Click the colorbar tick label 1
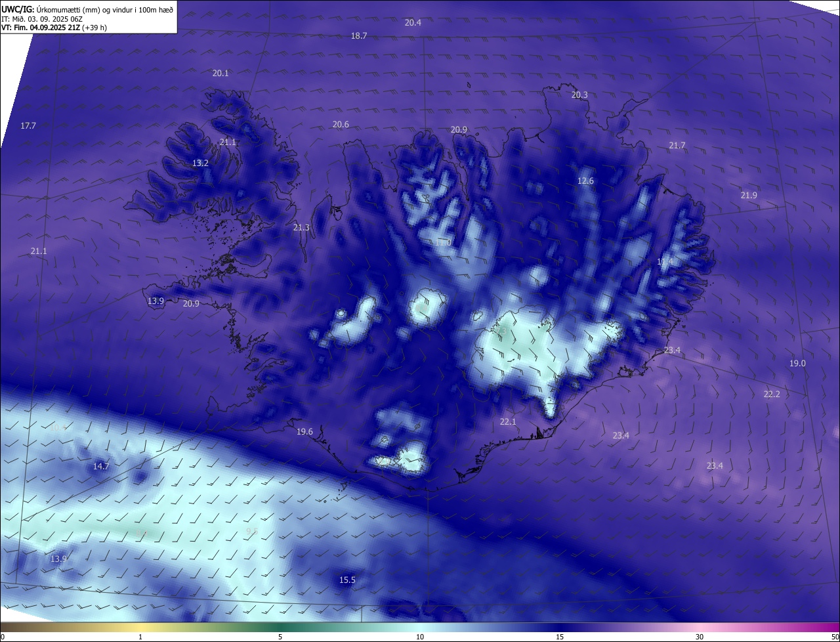Viewport: 840px width, 642px height. pos(140,637)
